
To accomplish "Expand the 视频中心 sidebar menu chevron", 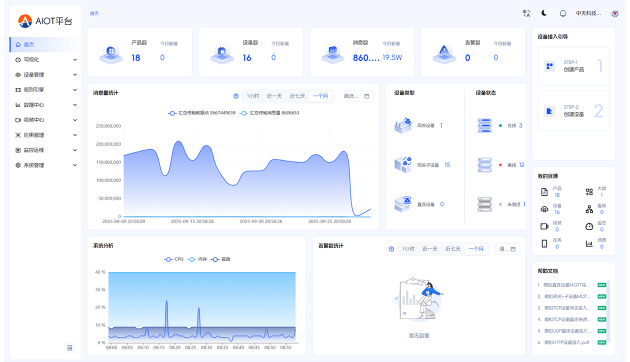I will tap(75, 120).
